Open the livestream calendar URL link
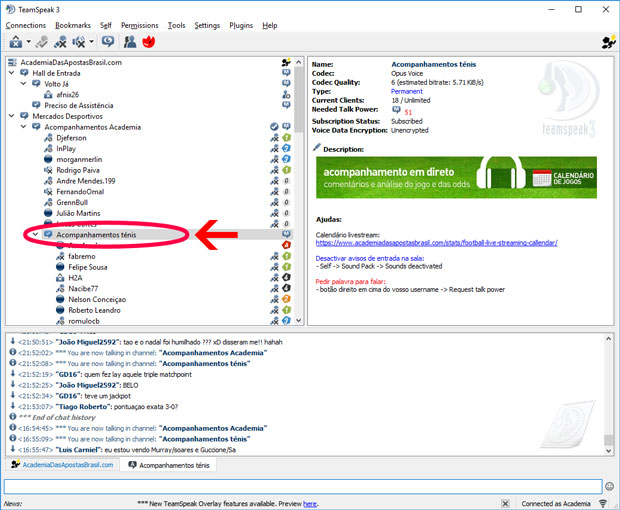 [x=436, y=243]
